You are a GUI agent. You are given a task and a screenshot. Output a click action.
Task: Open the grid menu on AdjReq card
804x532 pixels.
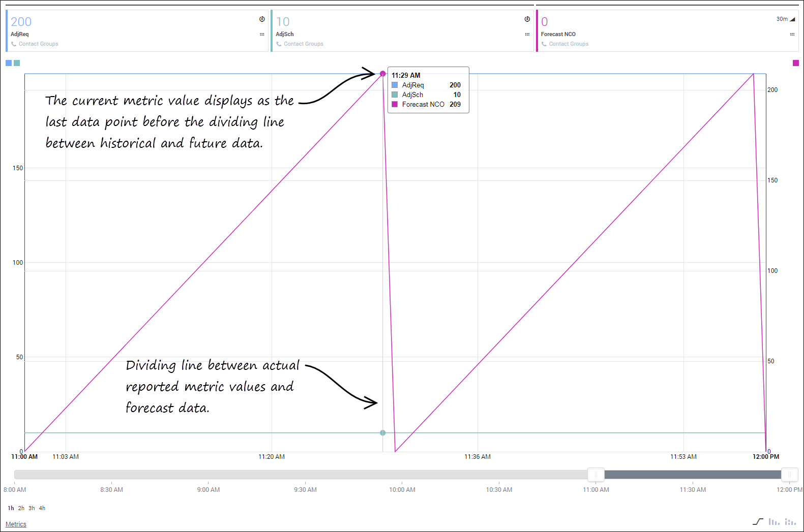point(262,35)
